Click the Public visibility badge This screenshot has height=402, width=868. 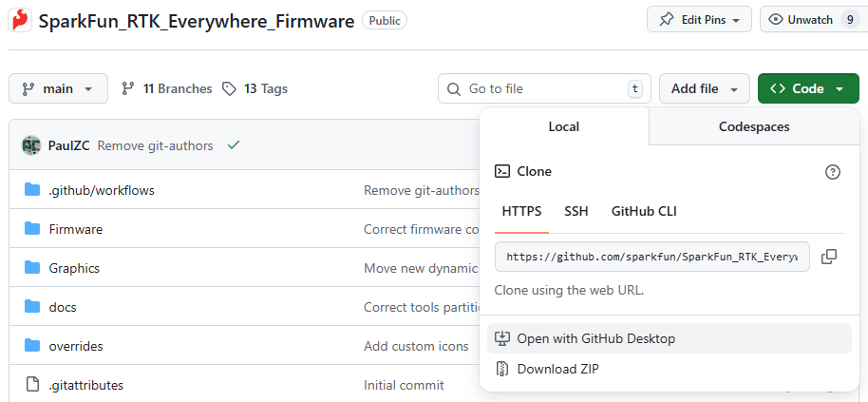385,21
